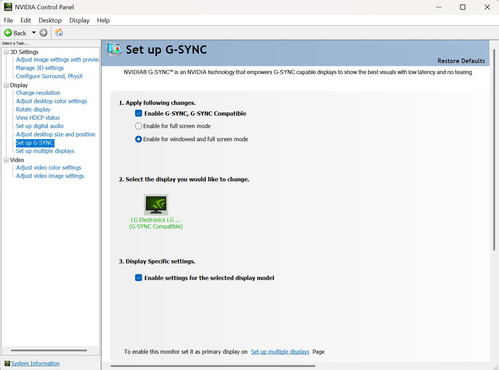Select the LG Electronics monitor thumbnail
This screenshot has height=370, width=499.
(x=156, y=205)
